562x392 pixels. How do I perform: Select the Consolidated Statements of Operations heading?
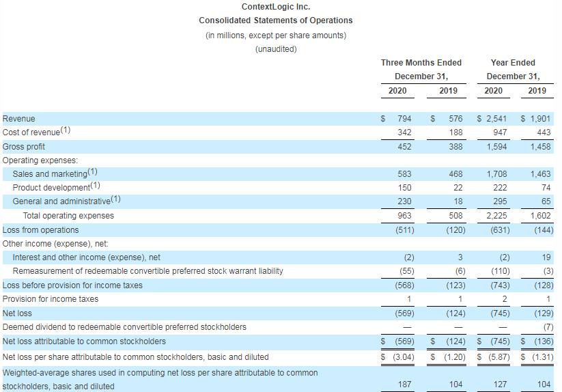point(276,20)
